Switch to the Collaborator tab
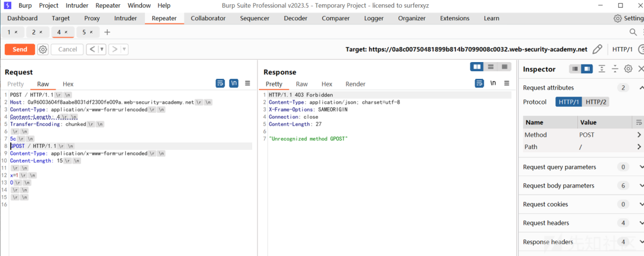This screenshot has width=644, height=256. (208, 18)
